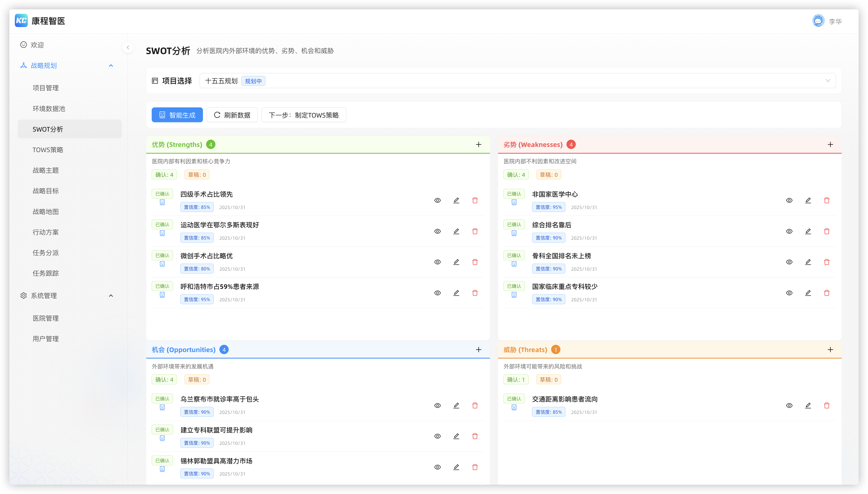View details of 建立专科联盟可提升影响
Image resolution: width=868 pixels, height=494 pixels.
coord(438,436)
